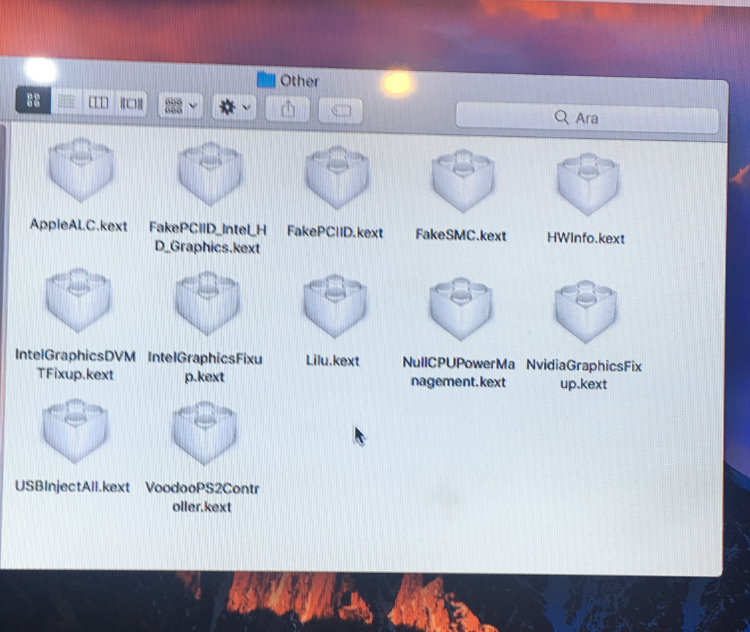Viewport: 750px width, 632px height.
Task: Open the gear Action menu dropdown
Action: (235, 107)
